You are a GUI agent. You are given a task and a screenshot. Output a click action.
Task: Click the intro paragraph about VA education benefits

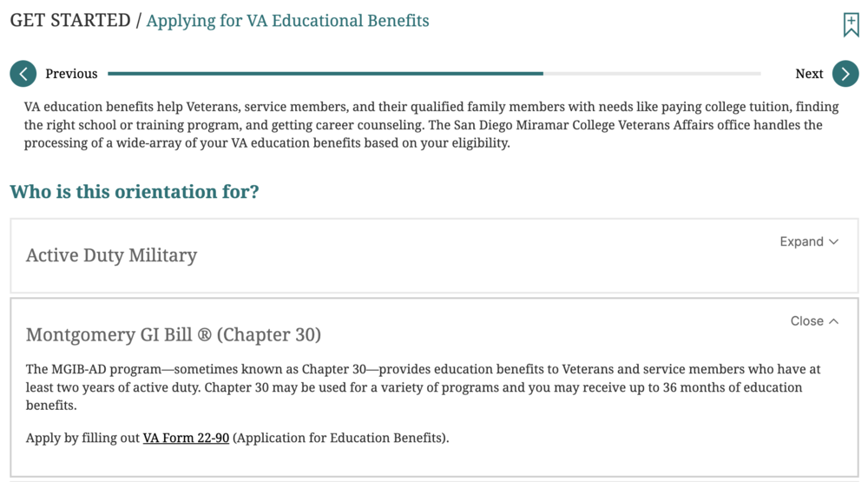[431, 125]
